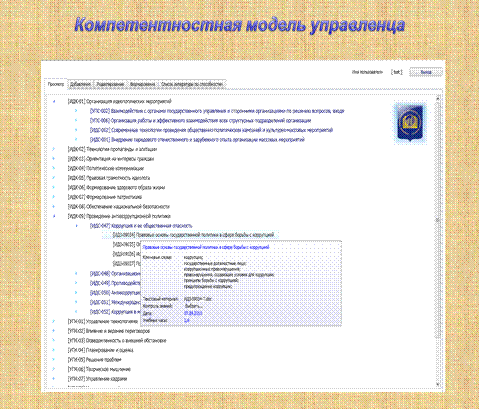Switch to the Просмотр tab
Image resolution: width=480 pixels, height=410 pixels.
coord(56,84)
